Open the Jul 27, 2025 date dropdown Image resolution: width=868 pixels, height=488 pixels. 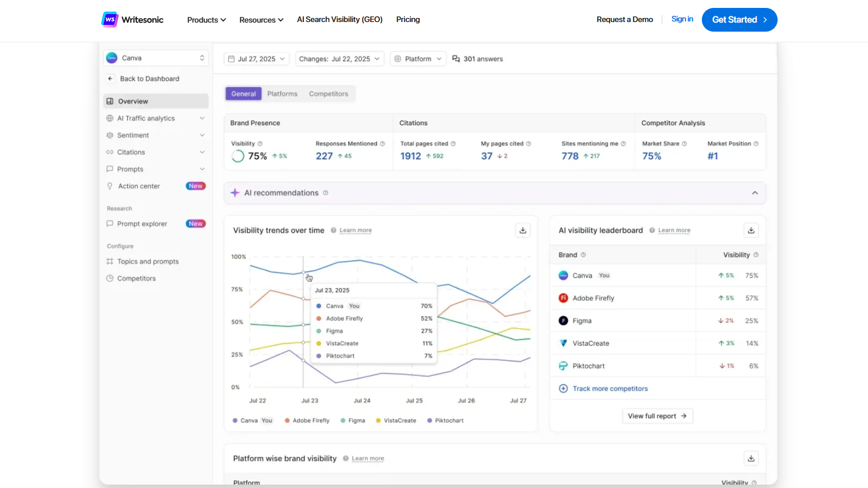click(256, 58)
